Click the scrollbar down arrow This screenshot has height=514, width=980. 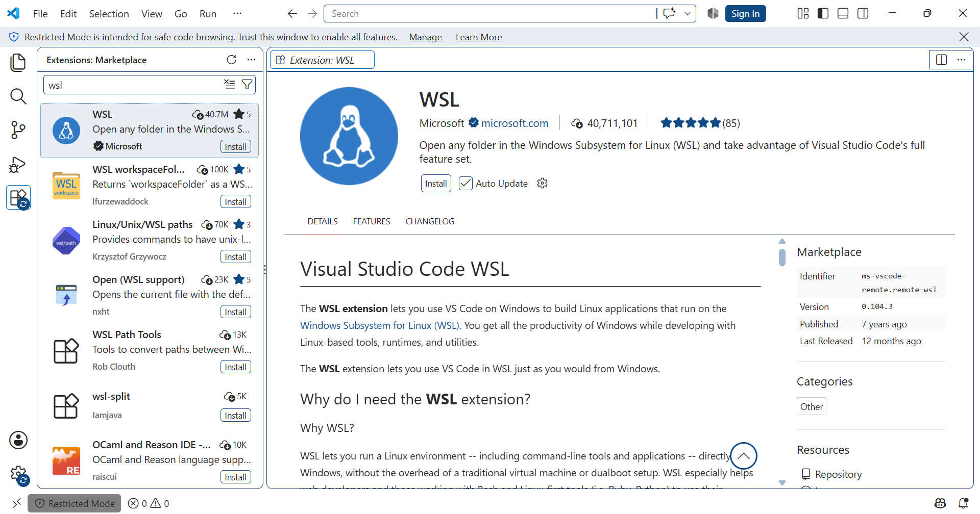(782, 482)
